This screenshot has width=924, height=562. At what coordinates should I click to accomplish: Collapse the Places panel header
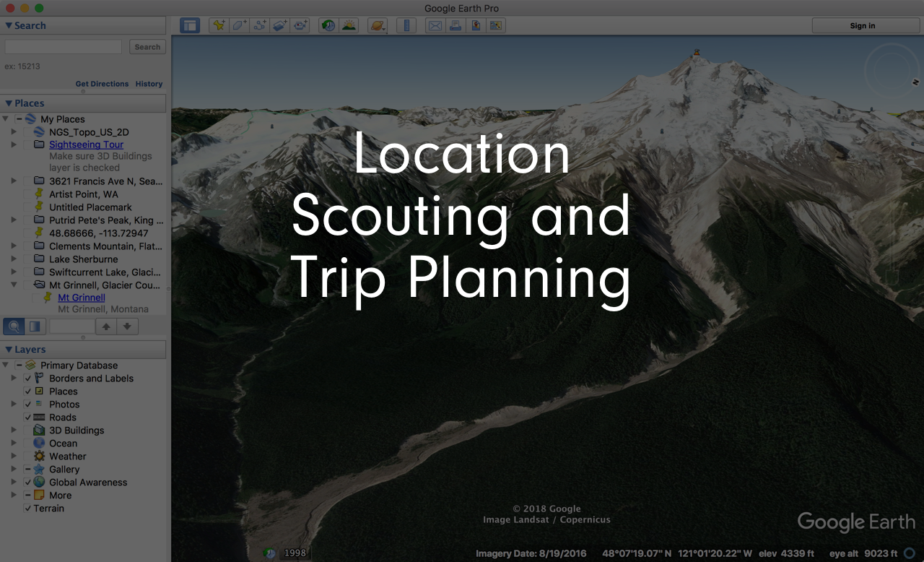(x=83, y=103)
